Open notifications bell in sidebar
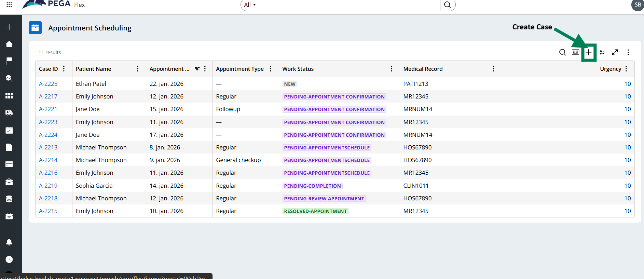The image size is (644, 279). 9,242
